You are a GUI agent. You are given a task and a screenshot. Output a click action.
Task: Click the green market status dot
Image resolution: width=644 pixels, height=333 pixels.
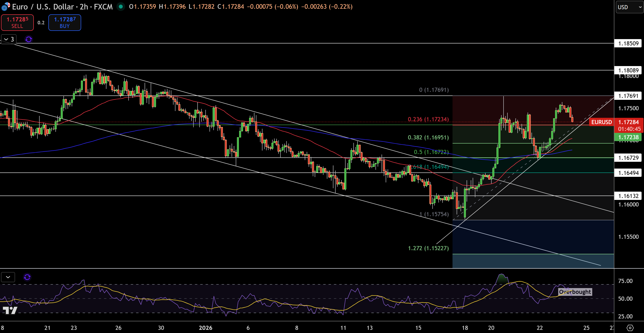click(x=121, y=7)
